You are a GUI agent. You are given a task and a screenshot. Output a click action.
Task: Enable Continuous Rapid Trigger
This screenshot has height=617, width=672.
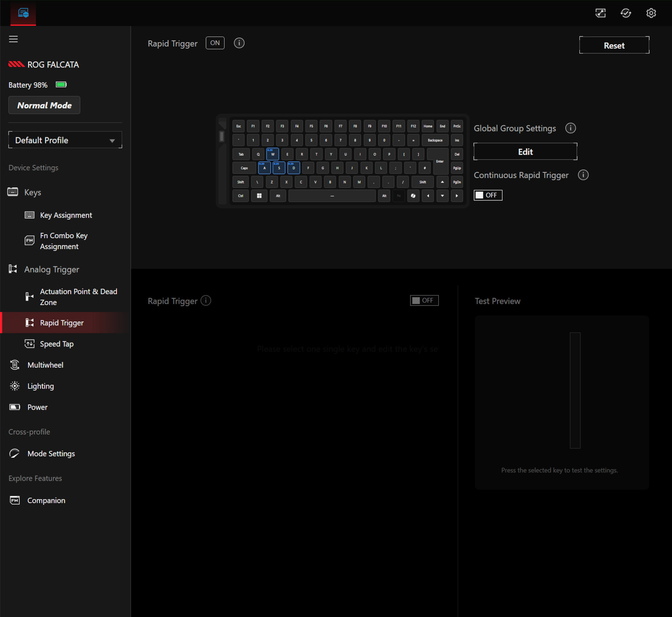pos(488,195)
